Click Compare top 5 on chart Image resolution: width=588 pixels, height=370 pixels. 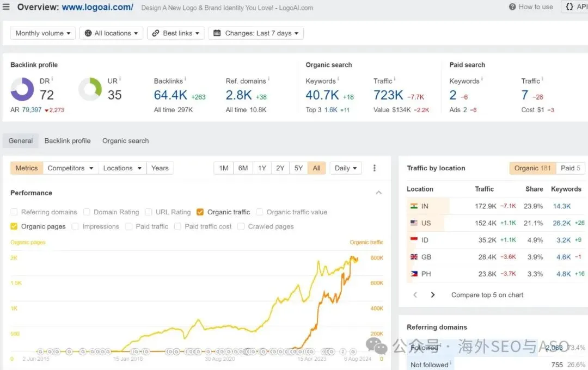[x=487, y=295]
